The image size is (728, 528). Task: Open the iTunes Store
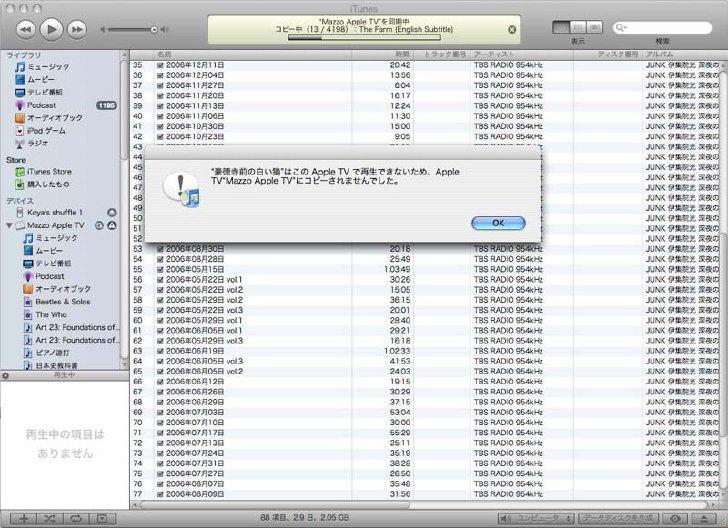(x=49, y=172)
